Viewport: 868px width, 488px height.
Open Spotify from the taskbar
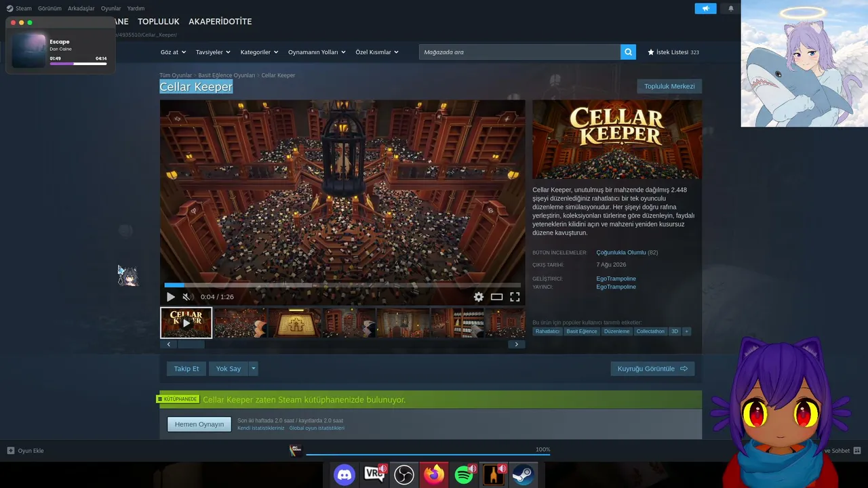(464, 474)
